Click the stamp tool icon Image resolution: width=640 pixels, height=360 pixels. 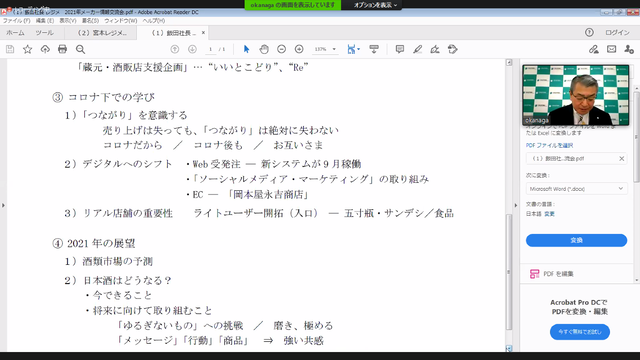tap(452, 49)
